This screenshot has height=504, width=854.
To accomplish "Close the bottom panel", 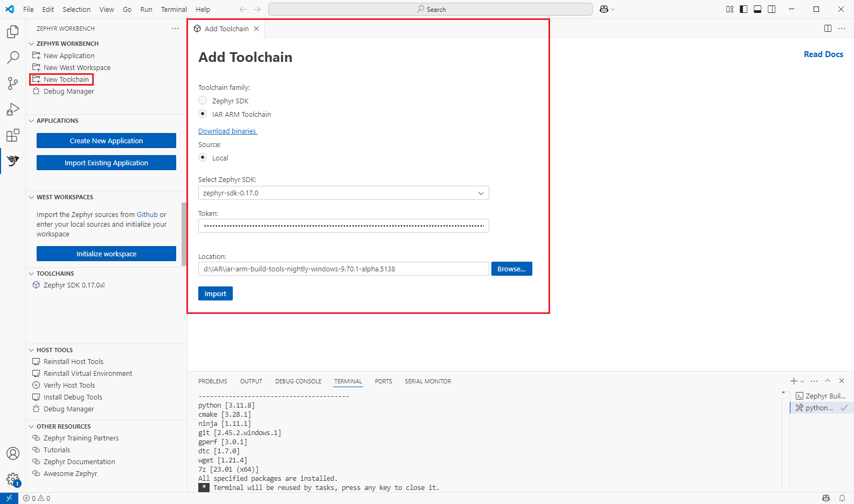I will point(842,381).
